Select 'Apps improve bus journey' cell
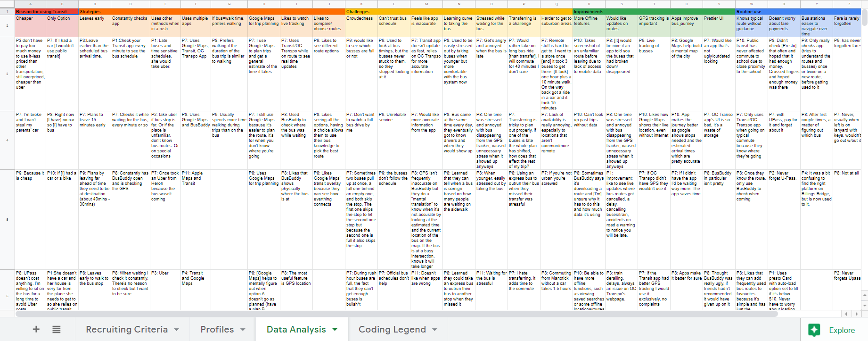 [x=687, y=26]
